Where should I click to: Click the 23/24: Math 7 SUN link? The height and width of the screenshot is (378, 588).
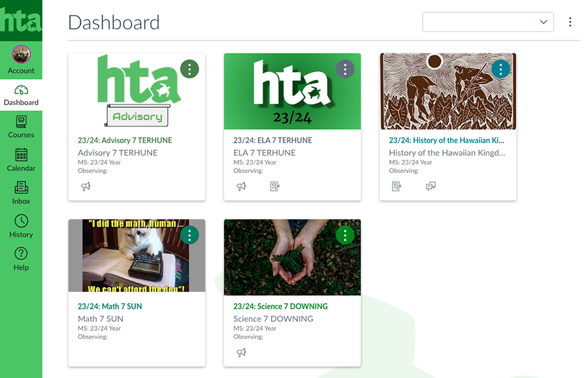(110, 306)
